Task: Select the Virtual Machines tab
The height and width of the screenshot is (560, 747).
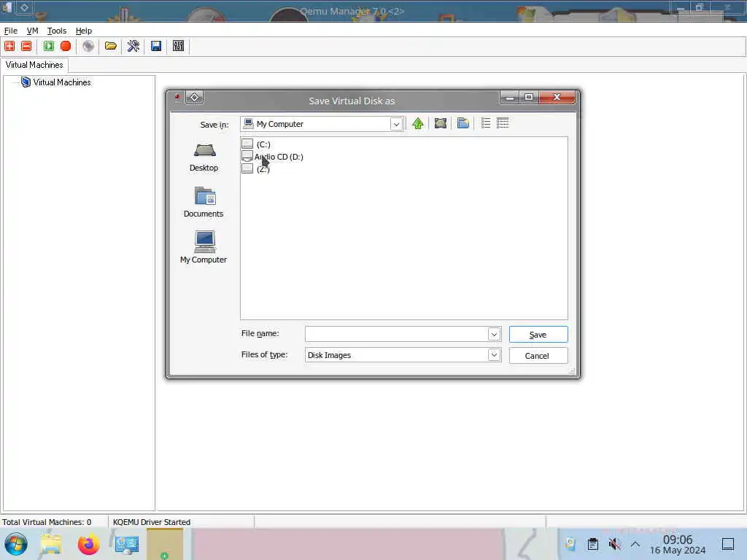Action: tap(34, 65)
